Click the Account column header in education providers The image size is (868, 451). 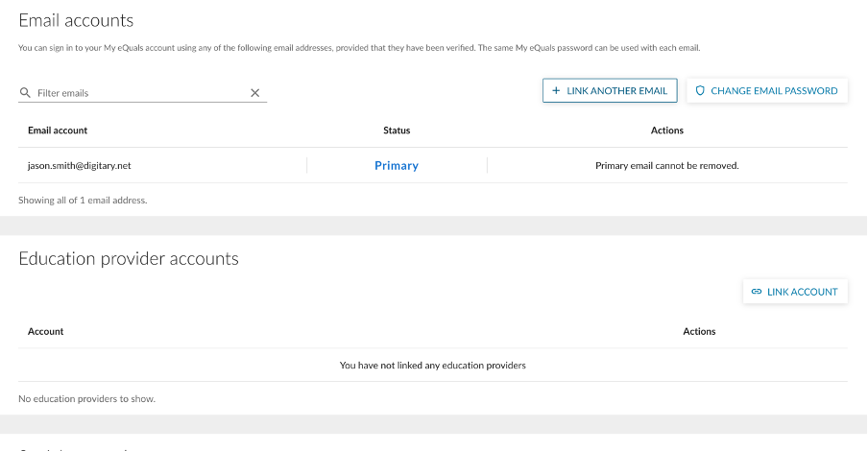[46, 331]
